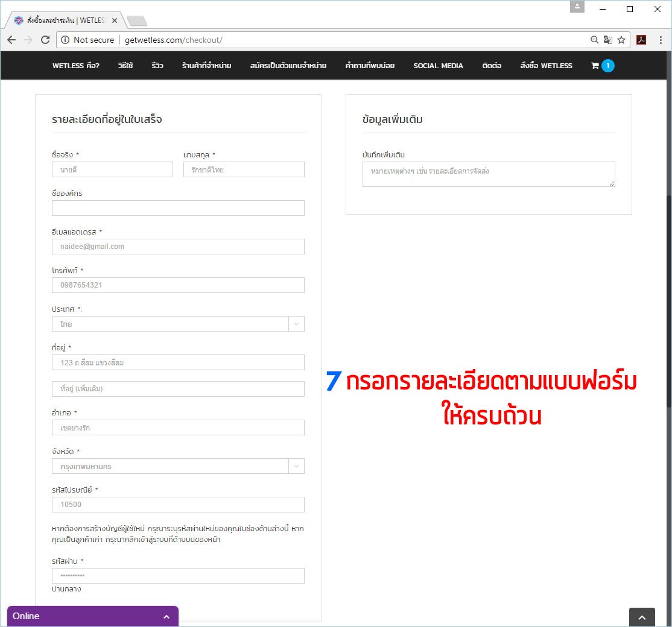
Task: Click the translate page icon in address bar
Action: click(608, 40)
